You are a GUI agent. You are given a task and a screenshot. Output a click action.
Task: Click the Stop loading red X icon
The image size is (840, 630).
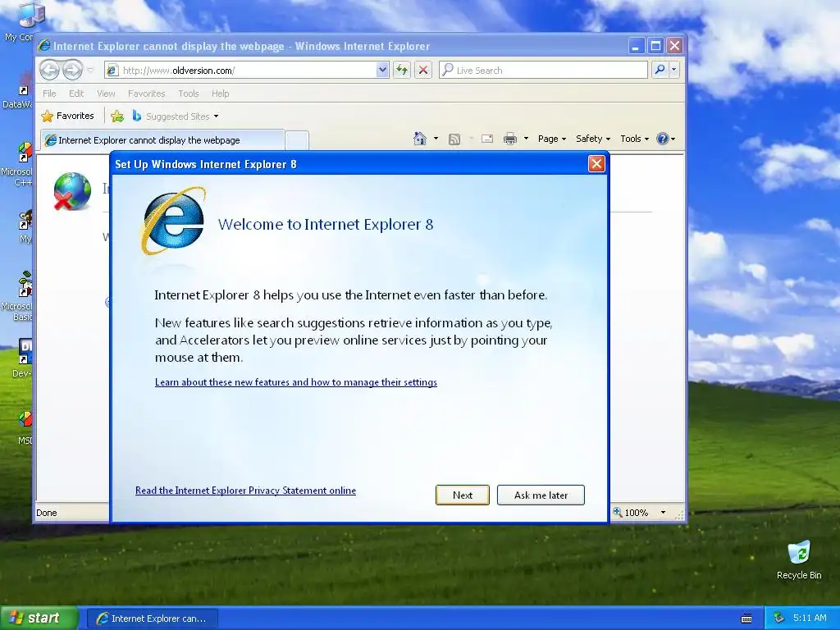point(423,70)
